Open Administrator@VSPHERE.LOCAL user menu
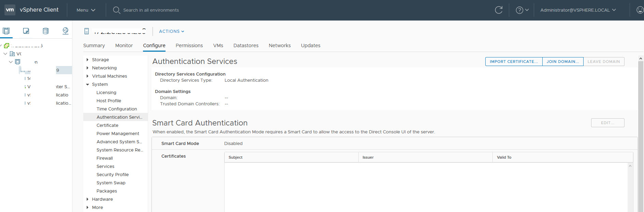 point(578,10)
